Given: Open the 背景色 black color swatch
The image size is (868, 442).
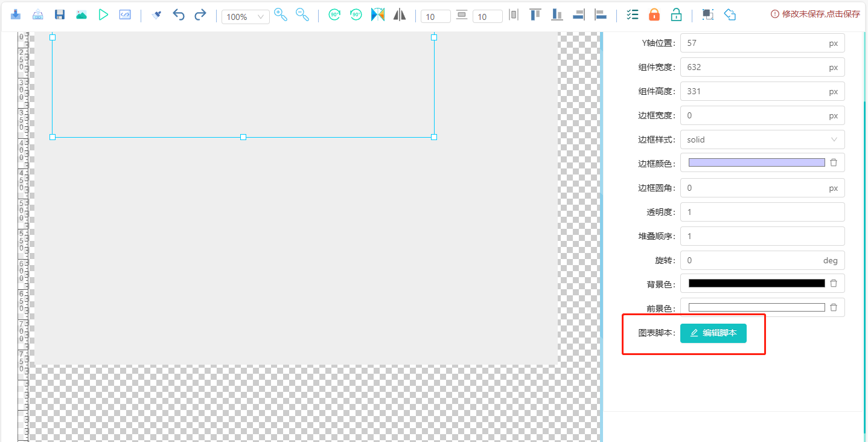Looking at the screenshot, I should click(756, 283).
